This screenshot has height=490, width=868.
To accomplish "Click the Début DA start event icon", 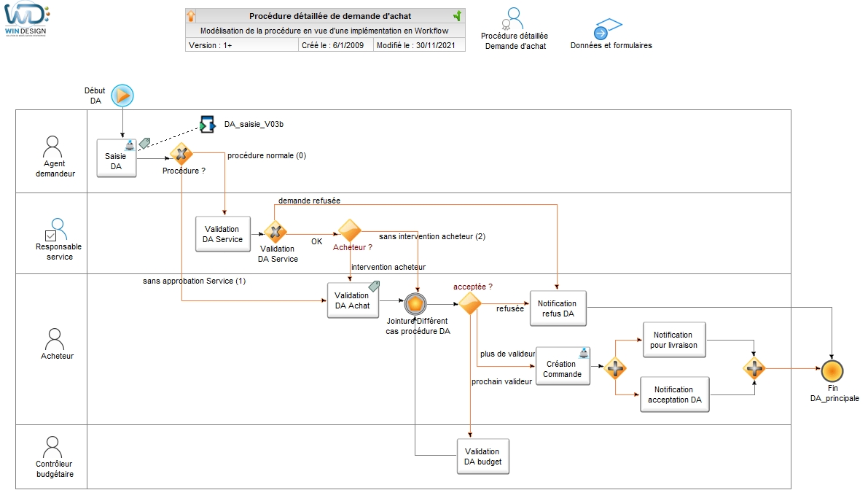I will click(x=122, y=95).
